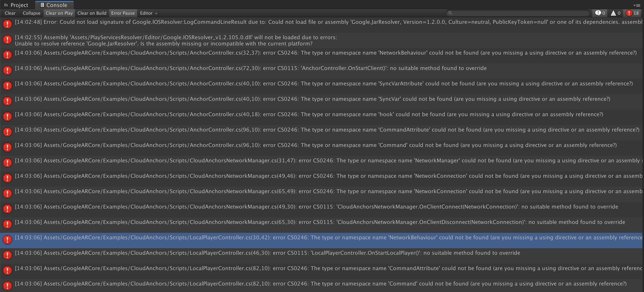Click the Clear button
Screen dimensions: 644x292
(x=10, y=13)
